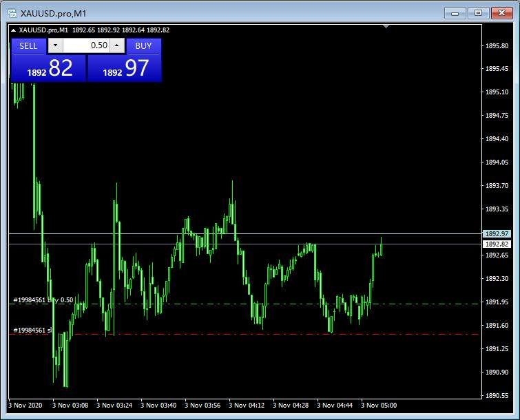Image resolution: width=520 pixels, height=420 pixels.
Task: Minimize the XAUUSD.pro,M1 chart window
Action: (455, 13)
